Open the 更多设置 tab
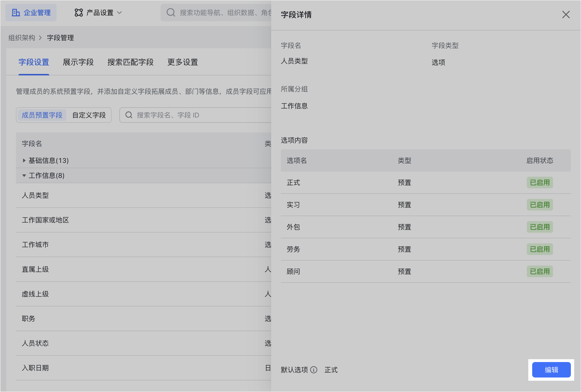 182,62
